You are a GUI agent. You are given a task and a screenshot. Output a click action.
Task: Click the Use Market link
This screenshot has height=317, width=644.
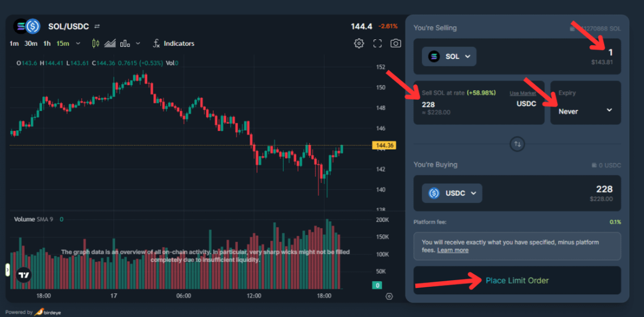pos(523,93)
